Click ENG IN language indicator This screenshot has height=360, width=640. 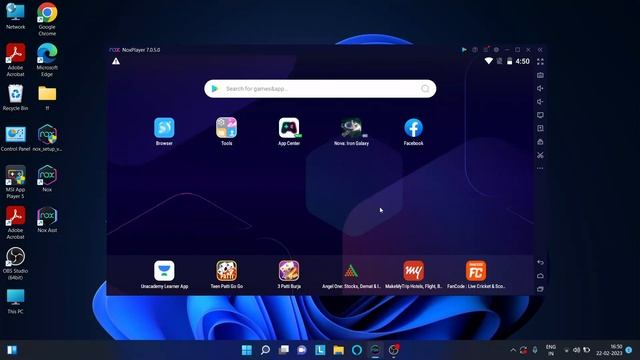pos(551,350)
